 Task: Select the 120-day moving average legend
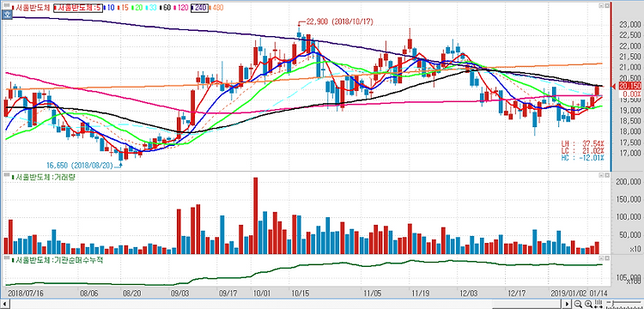coord(180,8)
